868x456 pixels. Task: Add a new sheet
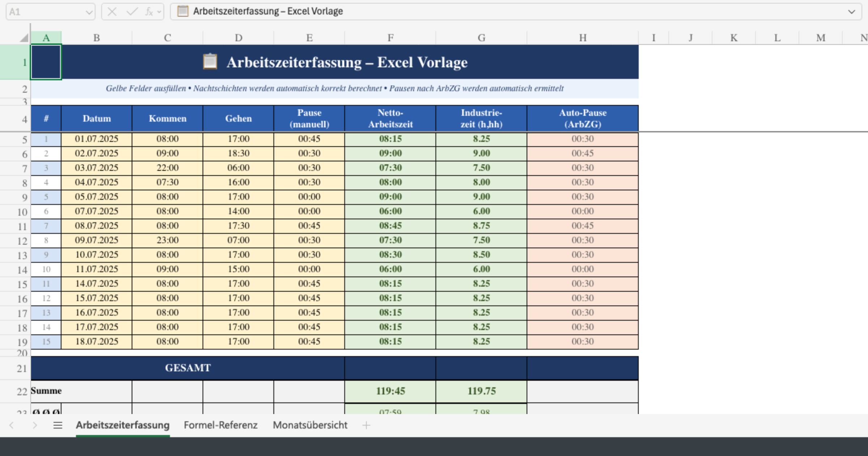pos(366,425)
